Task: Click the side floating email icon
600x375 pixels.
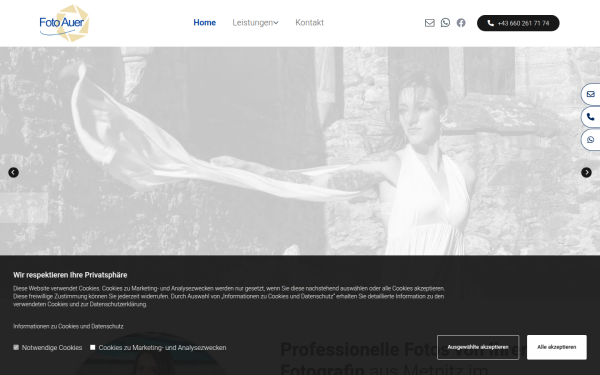Action: [x=590, y=94]
